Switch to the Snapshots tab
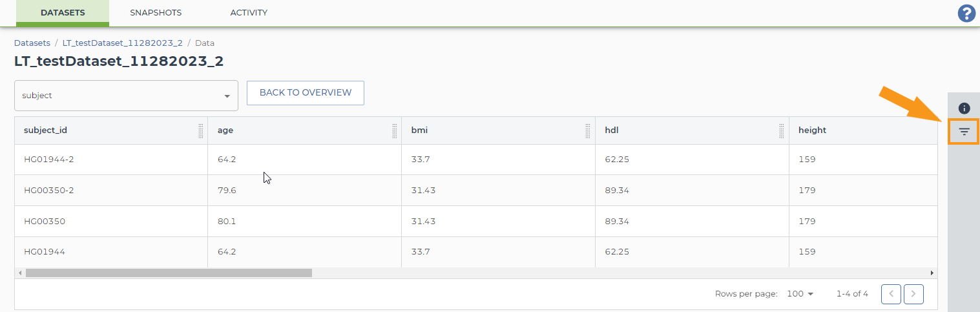The width and height of the screenshot is (980, 312). [156, 13]
